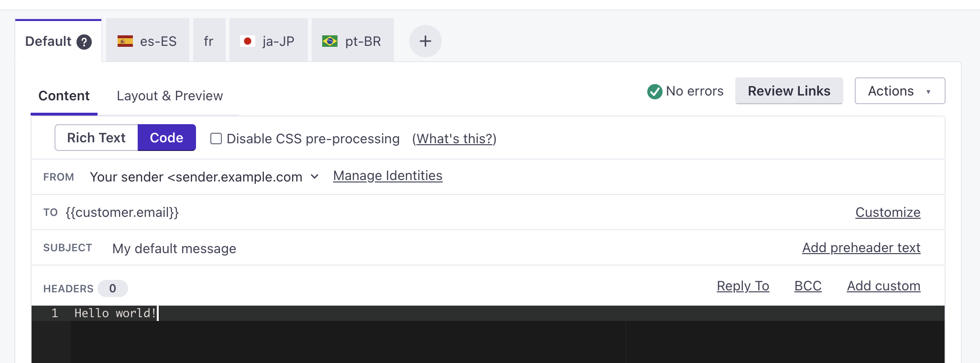This screenshot has width=980, height=363.
Task: Click the Review Links button
Action: coord(789,91)
